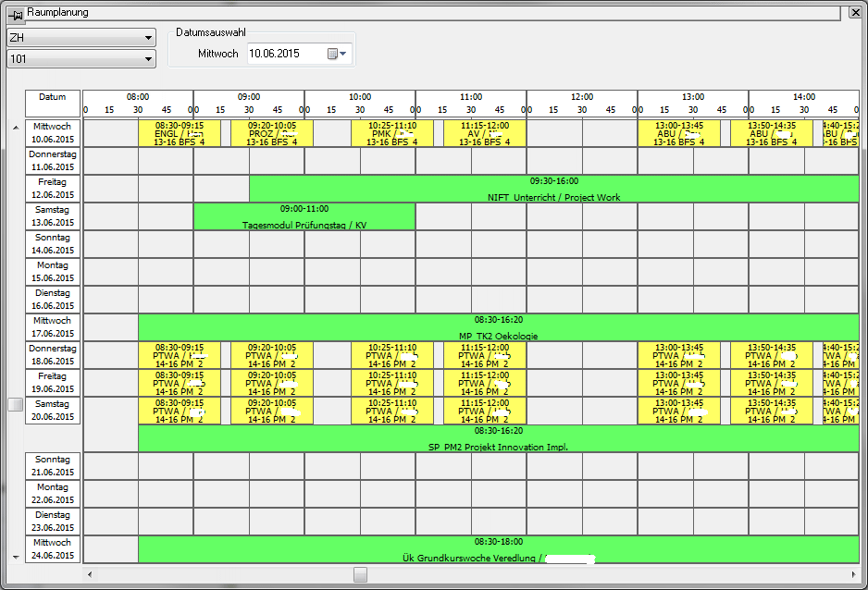
Task: Select the Tagesmodul Prüfungstag / KV booking
Action: click(x=304, y=217)
